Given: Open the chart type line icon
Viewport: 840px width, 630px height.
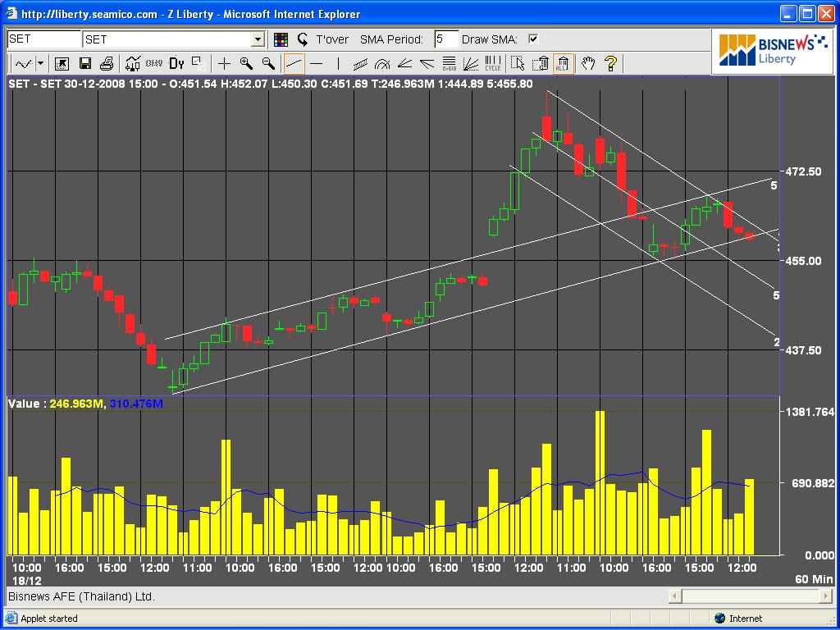Looking at the screenshot, I should pyautogui.click(x=24, y=64).
